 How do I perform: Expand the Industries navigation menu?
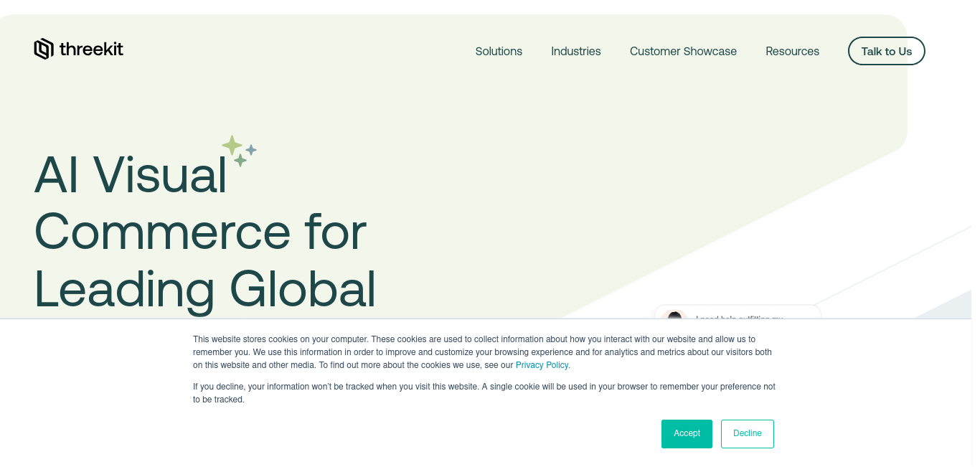coord(575,51)
